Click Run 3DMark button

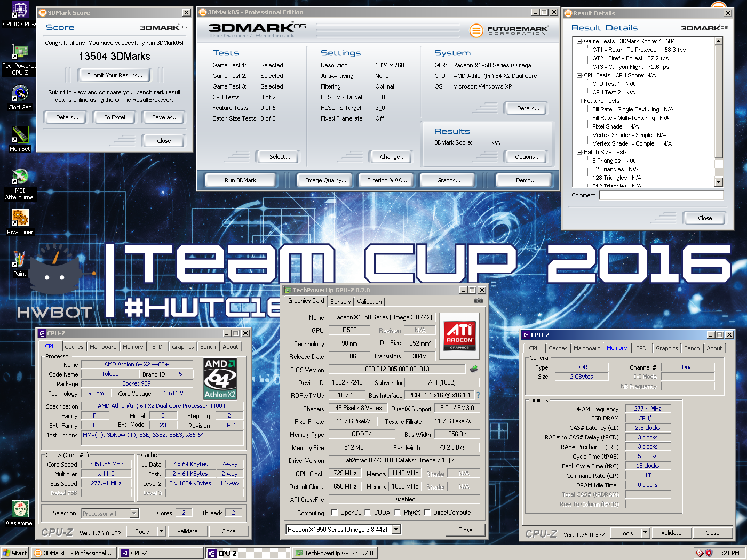[240, 180]
